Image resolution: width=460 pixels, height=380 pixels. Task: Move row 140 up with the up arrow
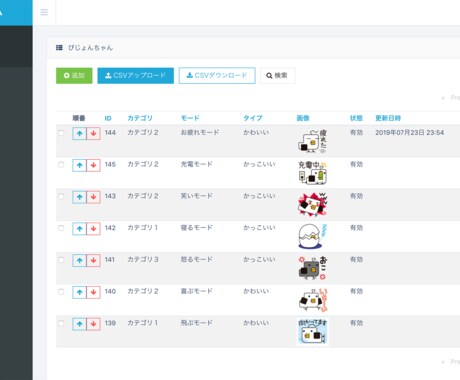click(x=79, y=292)
